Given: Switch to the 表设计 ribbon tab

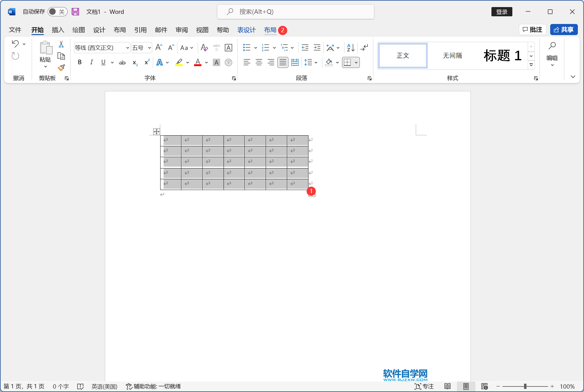Looking at the screenshot, I should pyautogui.click(x=246, y=30).
